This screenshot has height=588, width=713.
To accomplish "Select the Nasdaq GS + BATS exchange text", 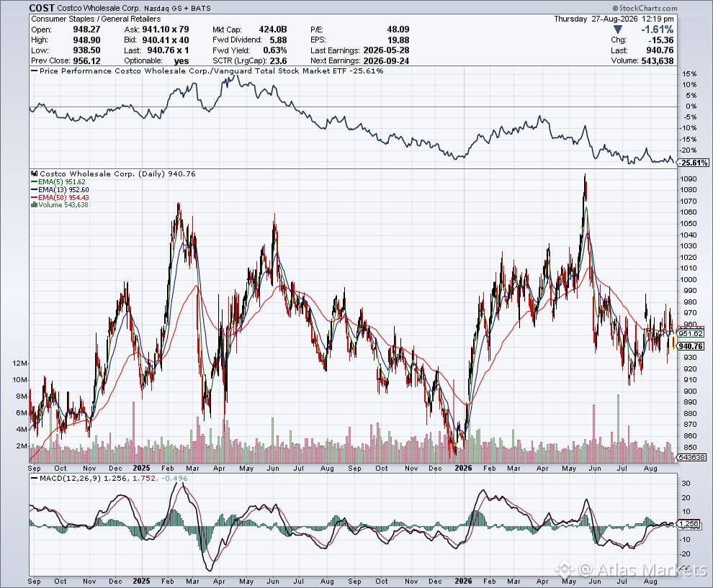I will [177, 8].
